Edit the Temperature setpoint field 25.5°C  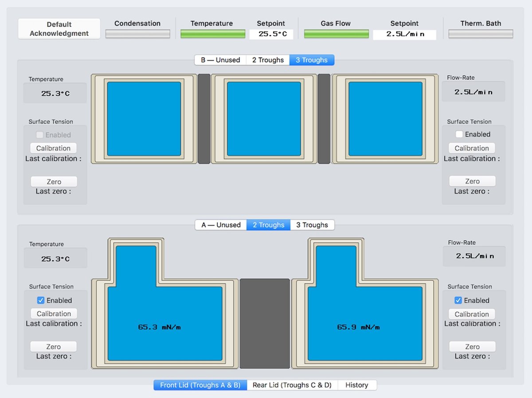[x=271, y=34]
